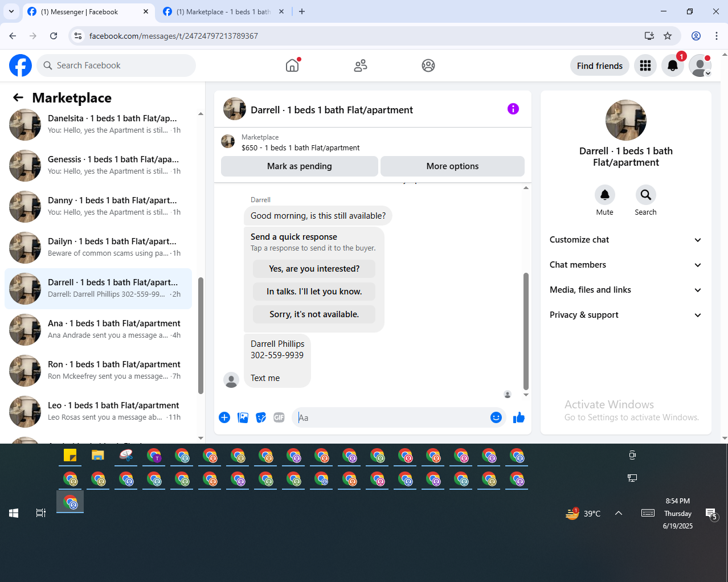Open File Explorer from the taskbar

(x=98, y=456)
